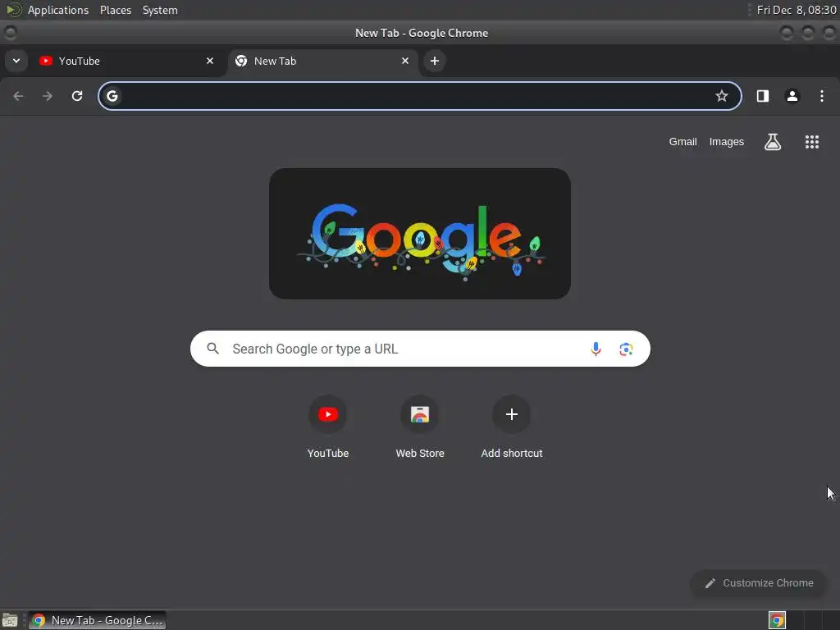Image resolution: width=840 pixels, height=630 pixels.
Task: Open the Applications menu
Action: click(58, 10)
